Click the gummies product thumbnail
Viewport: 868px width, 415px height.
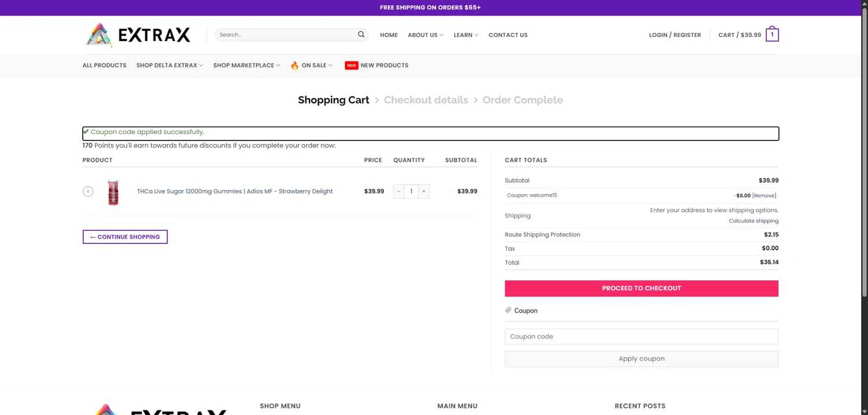[113, 192]
